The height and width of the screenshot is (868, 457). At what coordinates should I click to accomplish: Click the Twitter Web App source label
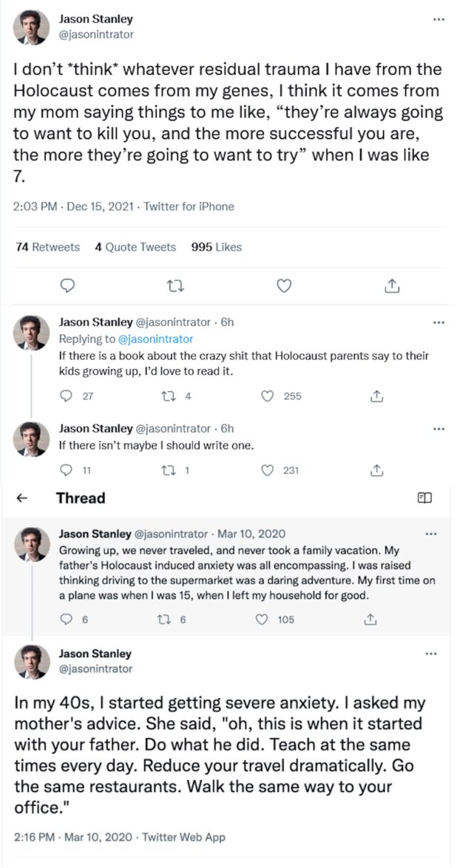point(183,837)
